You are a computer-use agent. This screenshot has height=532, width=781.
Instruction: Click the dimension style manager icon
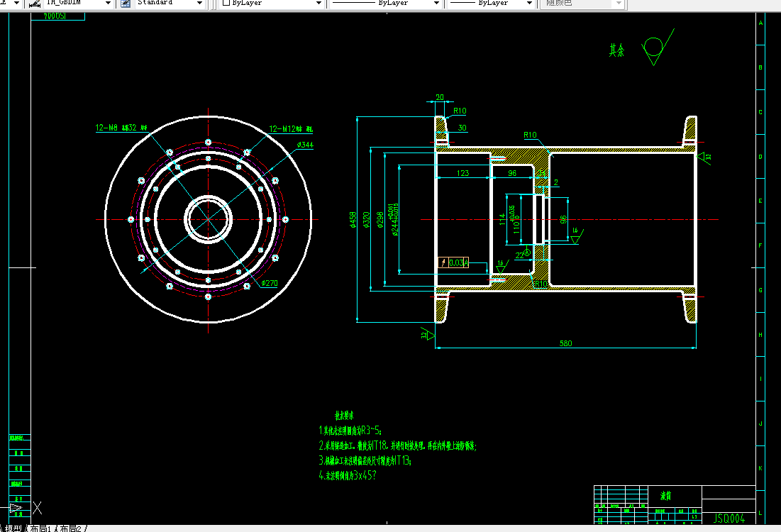coord(34,4)
